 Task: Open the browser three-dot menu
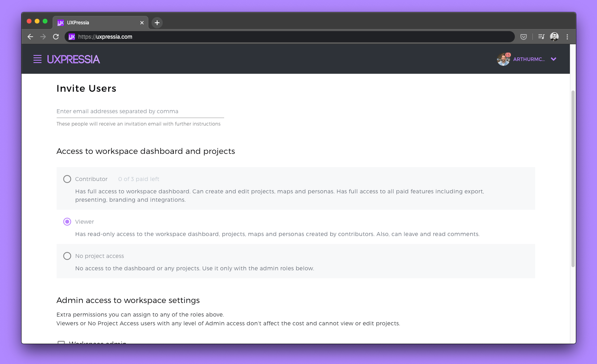coord(567,37)
